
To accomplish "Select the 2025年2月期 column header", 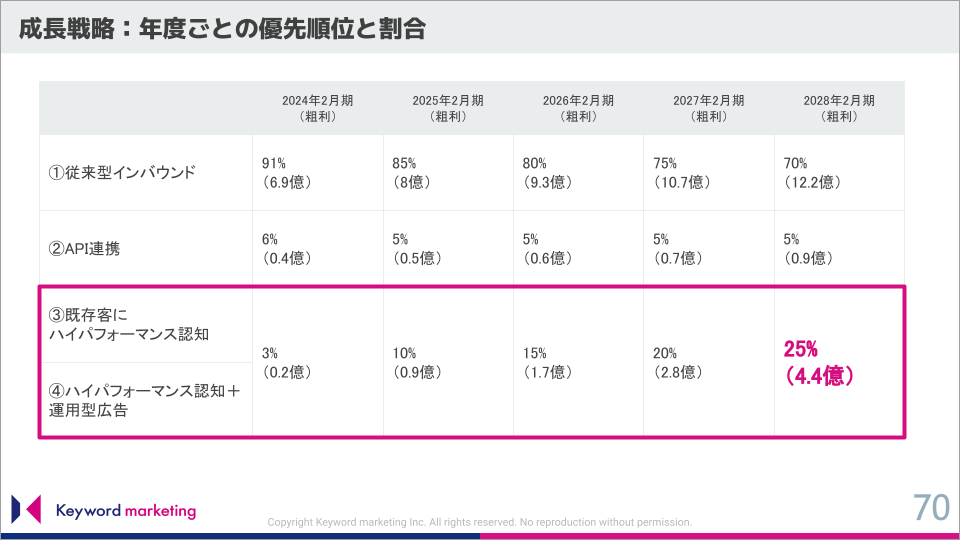I will pyautogui.click(x=448, y=108).
